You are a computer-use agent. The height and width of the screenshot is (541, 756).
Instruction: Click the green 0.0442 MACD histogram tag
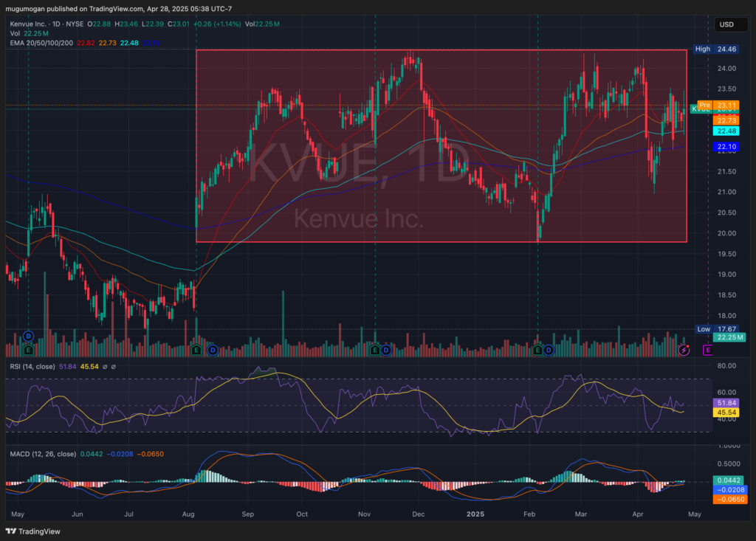point(729,480)
